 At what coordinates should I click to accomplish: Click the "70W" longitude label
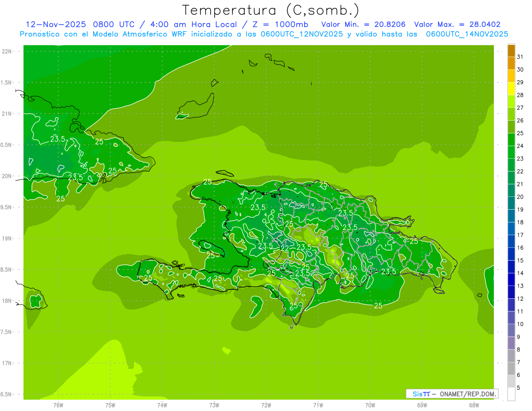pyautogui.click(x=370, y=405)
